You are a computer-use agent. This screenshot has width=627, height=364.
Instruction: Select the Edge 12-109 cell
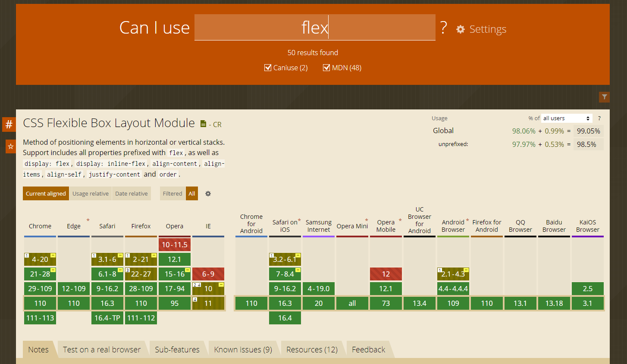[74, 289]
